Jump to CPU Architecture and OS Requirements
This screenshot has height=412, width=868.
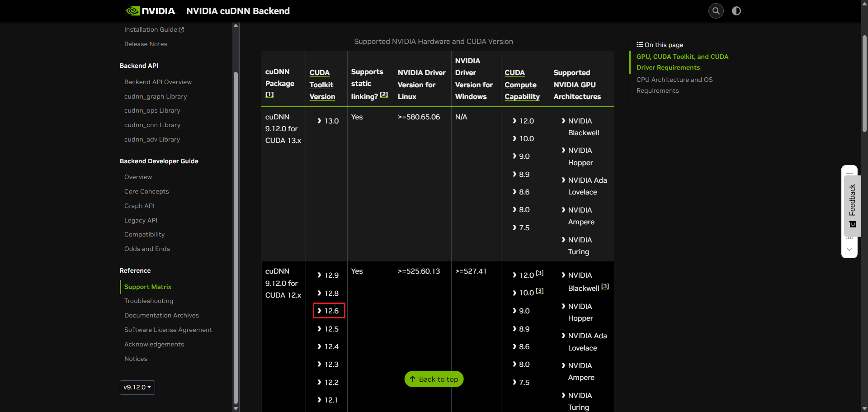(x=675, y=85)
